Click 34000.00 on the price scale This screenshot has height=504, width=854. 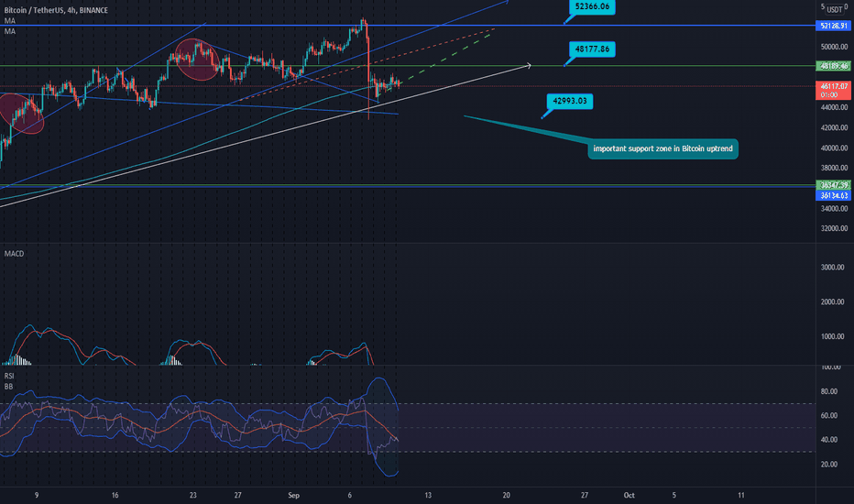pyautogui.click(x=835, y=208)
